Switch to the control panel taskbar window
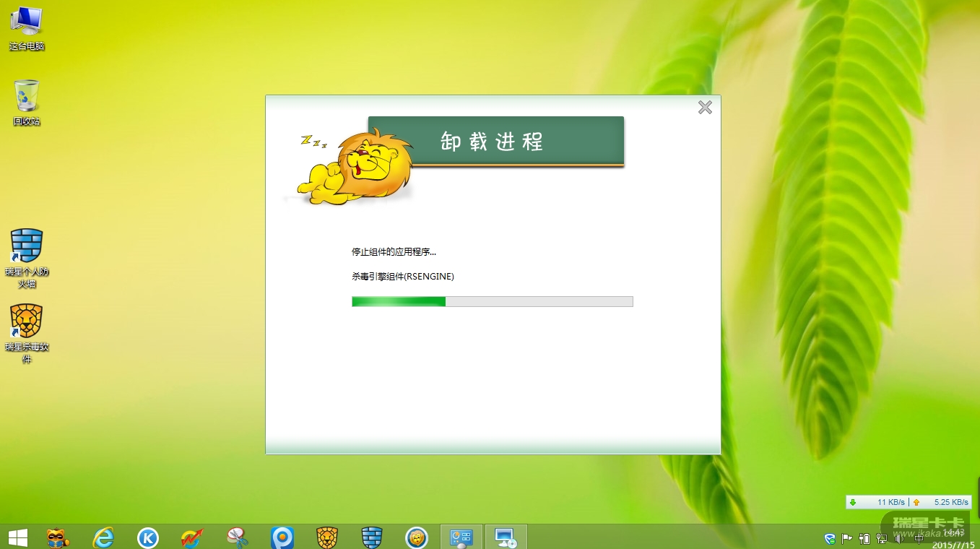The height and width of the screenshot is (549, 980). (x=461, y=537)
